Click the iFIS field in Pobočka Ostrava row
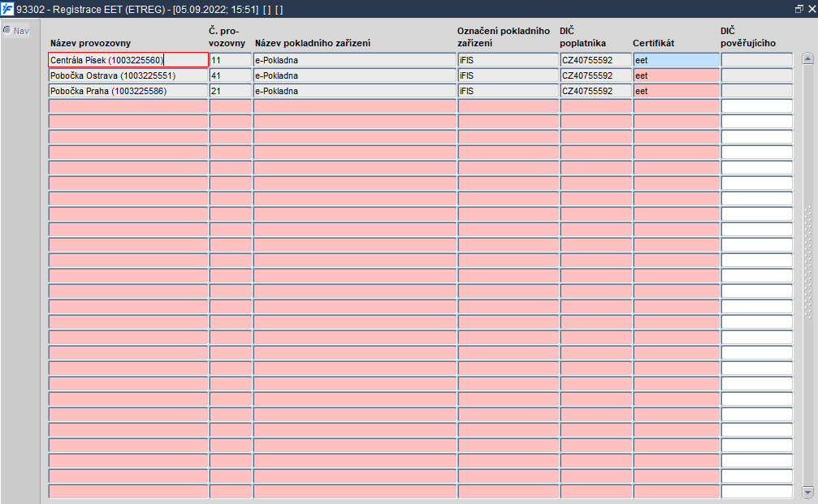 pyautogui.click(x=509, y=75)
